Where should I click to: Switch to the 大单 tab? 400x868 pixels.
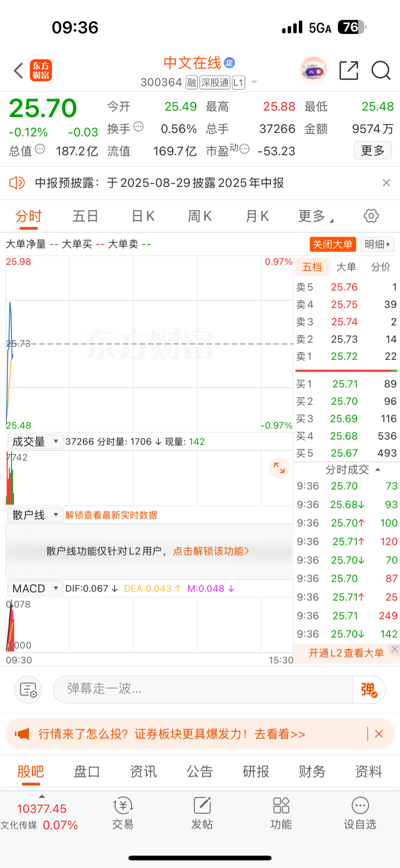tap(346, 267)
